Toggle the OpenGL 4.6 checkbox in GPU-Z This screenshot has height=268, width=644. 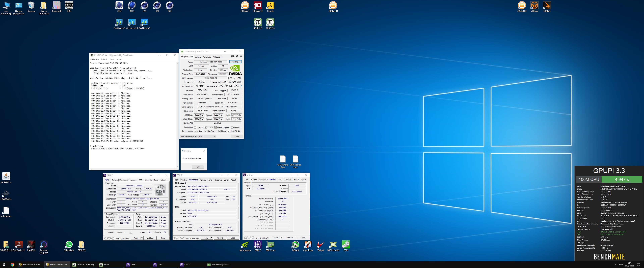[229, 131]
